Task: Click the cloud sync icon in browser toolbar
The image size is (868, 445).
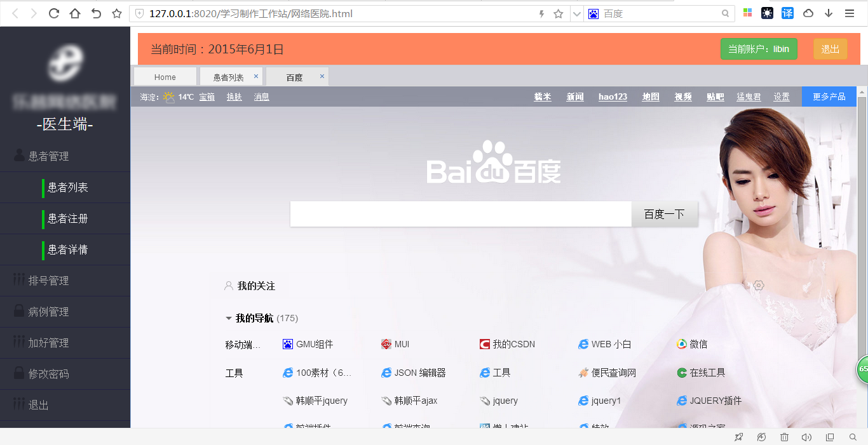Action: tap(808, 13)
